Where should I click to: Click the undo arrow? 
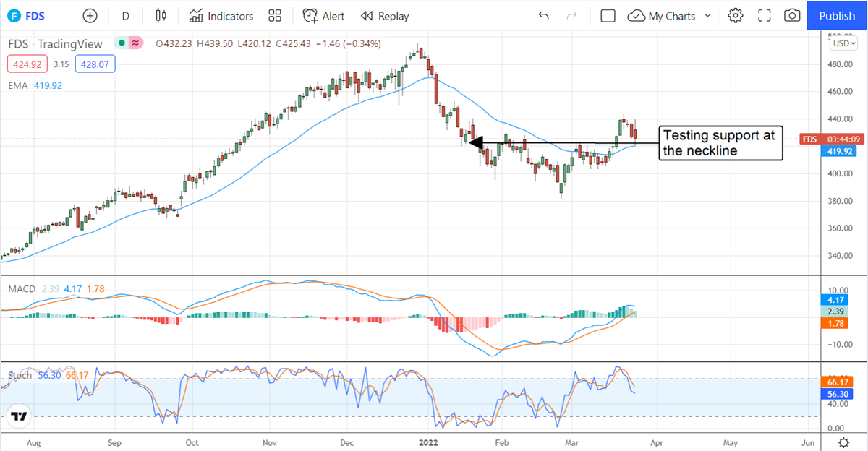coord(544,16)
